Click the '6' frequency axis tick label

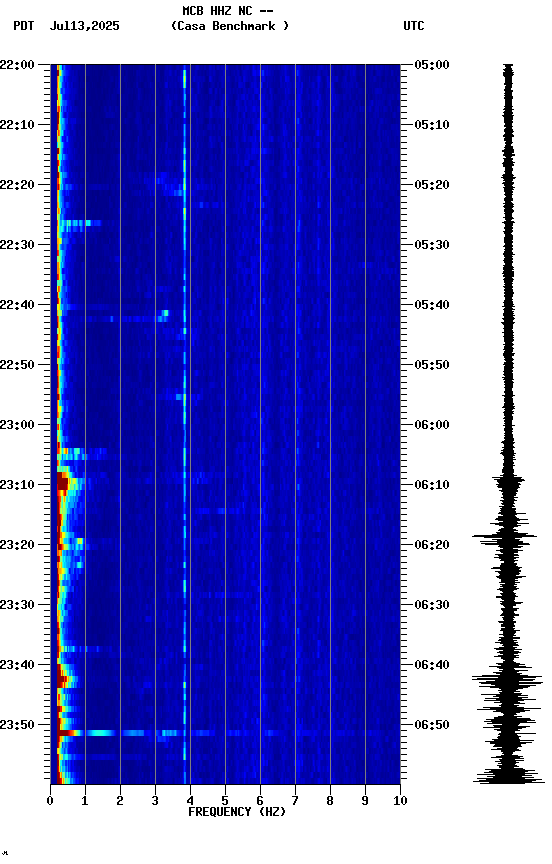[260, 801]
